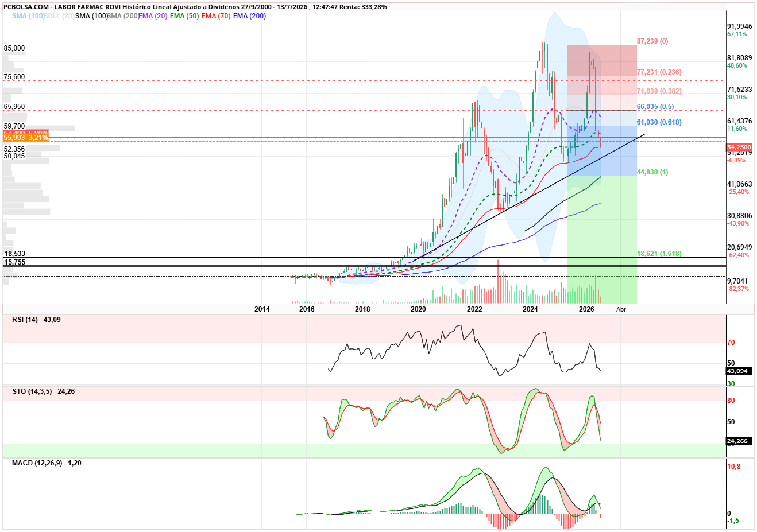Click the 48,60% percentage label

[737, 65]
